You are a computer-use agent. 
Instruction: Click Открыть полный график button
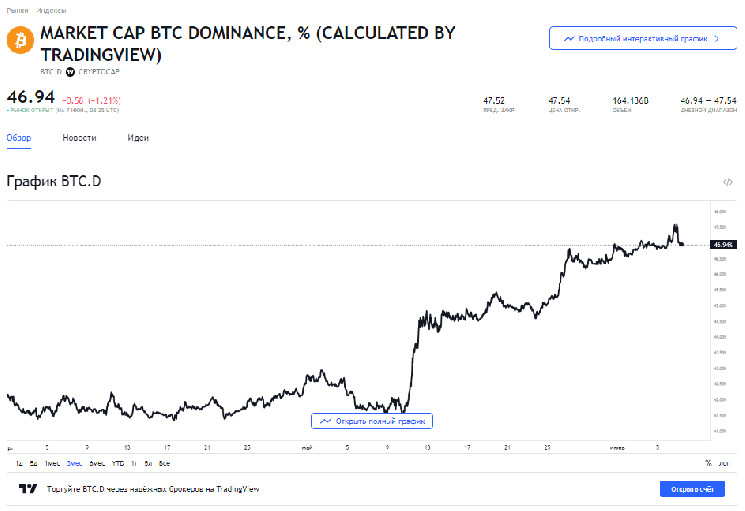[372, 421]
